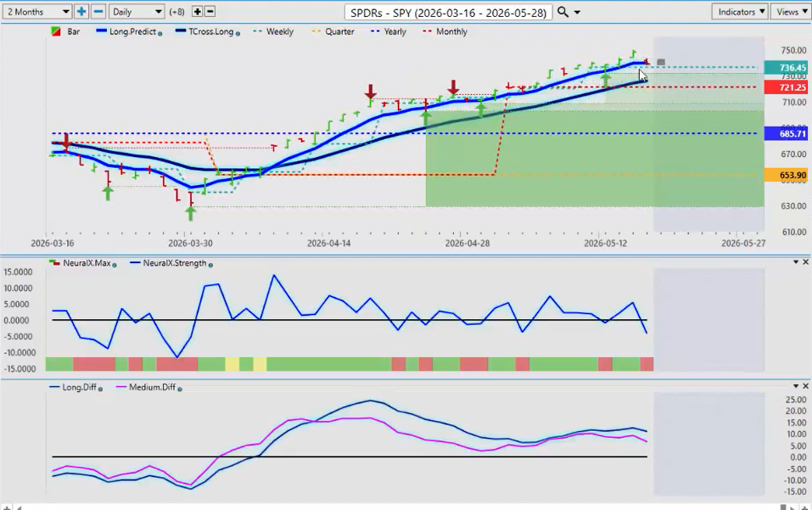The width and height of the screenshot is (812, 510).
Task: Click the blue plus zoom-in icon
Action: (81, 11)
